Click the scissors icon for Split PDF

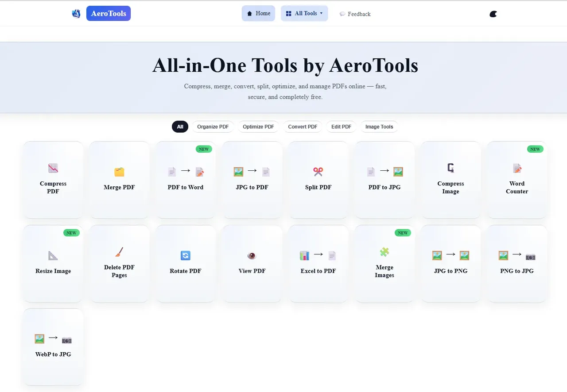[x=318, y=172]
